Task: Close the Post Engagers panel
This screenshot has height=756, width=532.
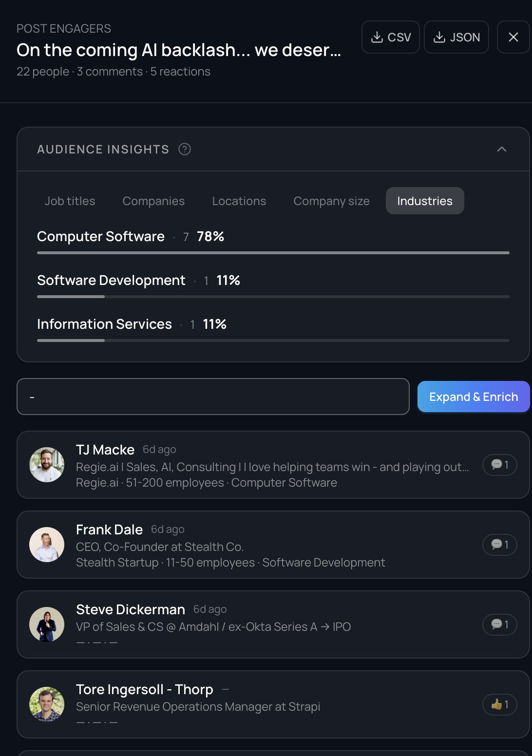Action: coord(513,37)
